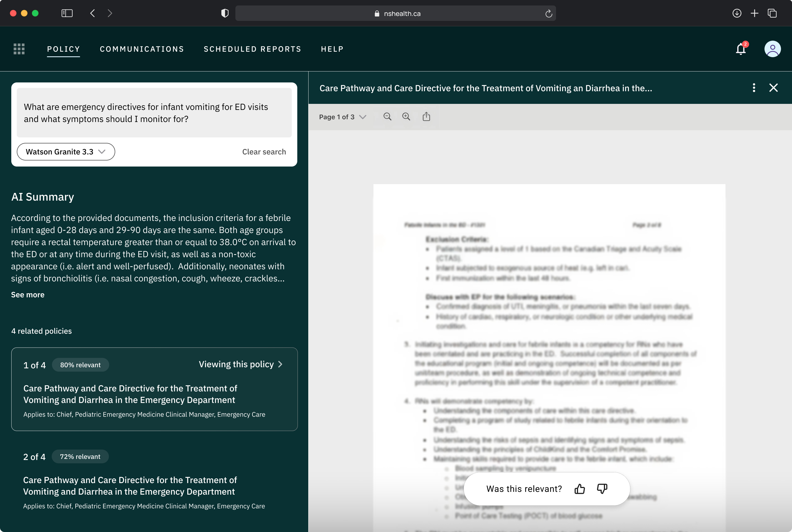The width and height of the screenshot is (792, 532).
Task: Reload the page in the browser
Action: pos(549,13)
